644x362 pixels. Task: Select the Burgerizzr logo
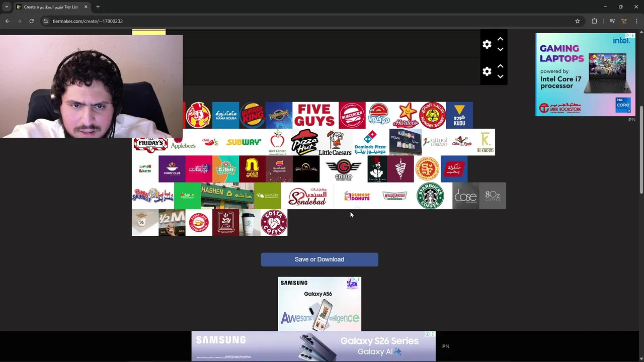352,115
